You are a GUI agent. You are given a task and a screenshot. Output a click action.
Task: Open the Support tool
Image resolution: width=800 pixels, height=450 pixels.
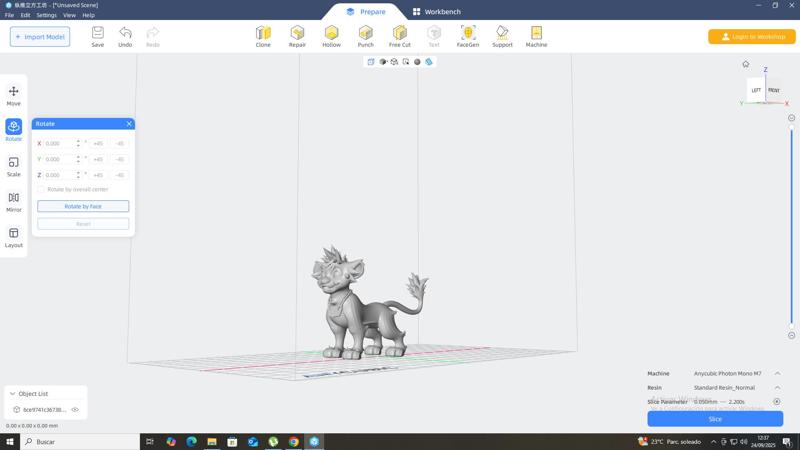[x=502, y=37]
